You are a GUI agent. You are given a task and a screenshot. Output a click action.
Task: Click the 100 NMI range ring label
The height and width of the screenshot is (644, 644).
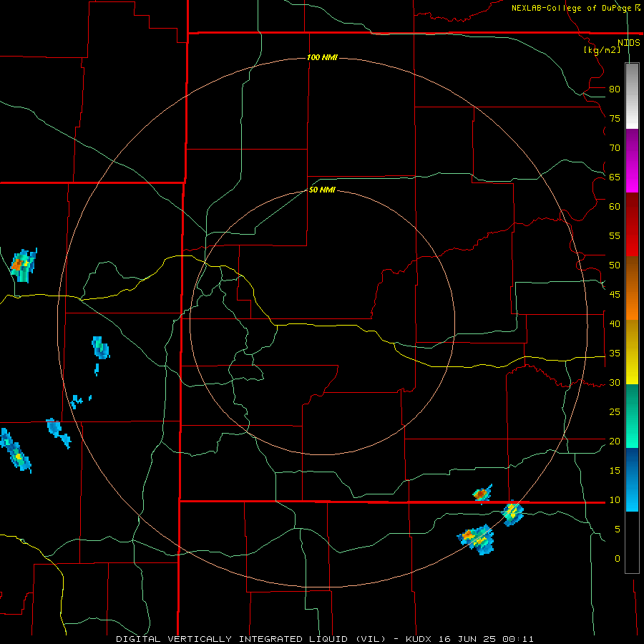tap(322, 57)
